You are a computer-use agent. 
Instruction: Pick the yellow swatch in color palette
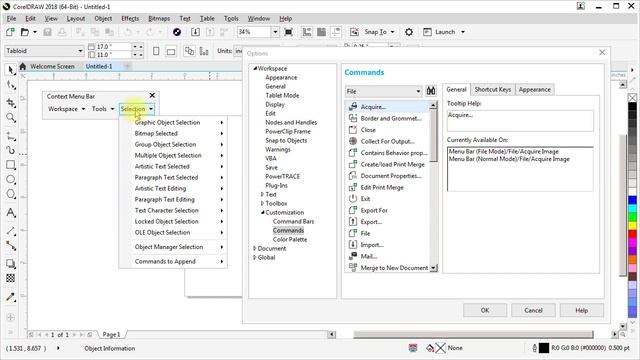click(x=632, y=225)
